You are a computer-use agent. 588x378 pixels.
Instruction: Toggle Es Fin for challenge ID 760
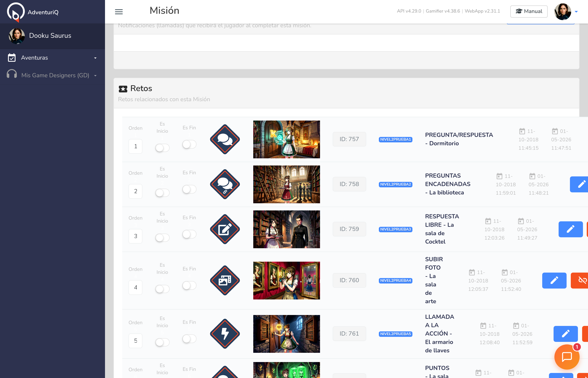point(189,285)
